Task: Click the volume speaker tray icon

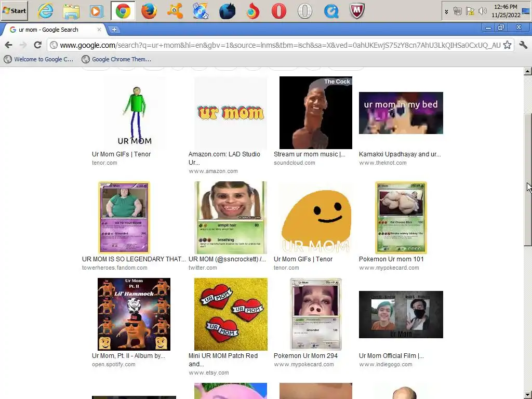Action: point(482,11)
